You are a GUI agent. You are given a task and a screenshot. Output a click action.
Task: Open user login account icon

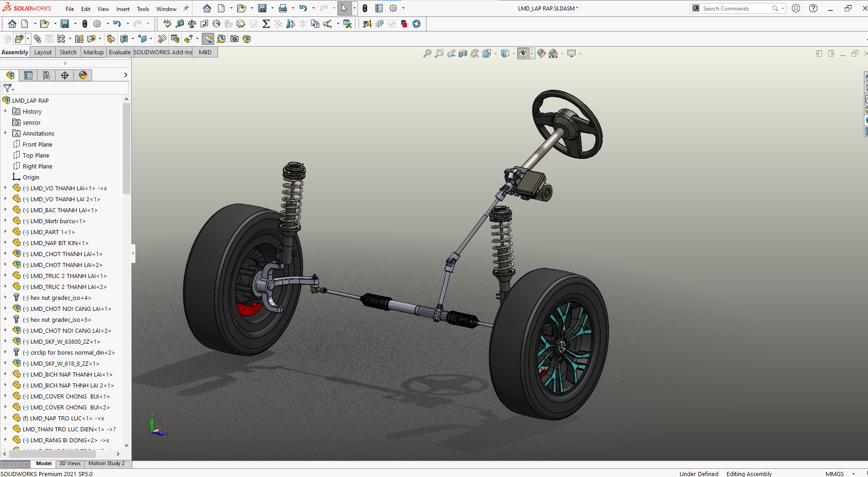[x=796, y=8]
